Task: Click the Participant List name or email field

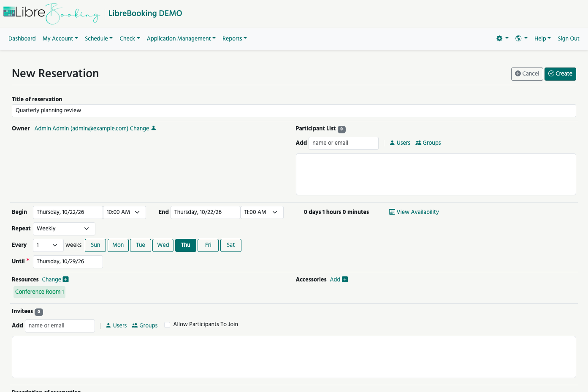Action: (344, 143)
